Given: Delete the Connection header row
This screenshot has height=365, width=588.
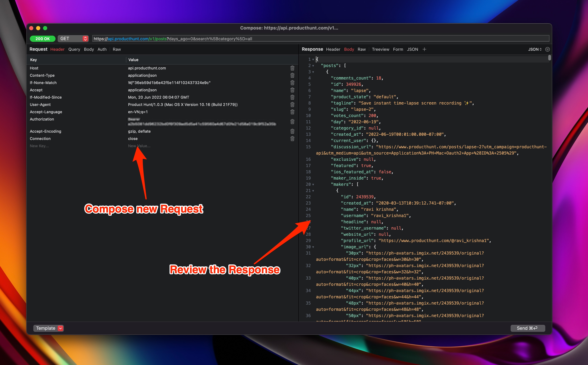Looking at the screenshot, I should (x=292, y=139).
